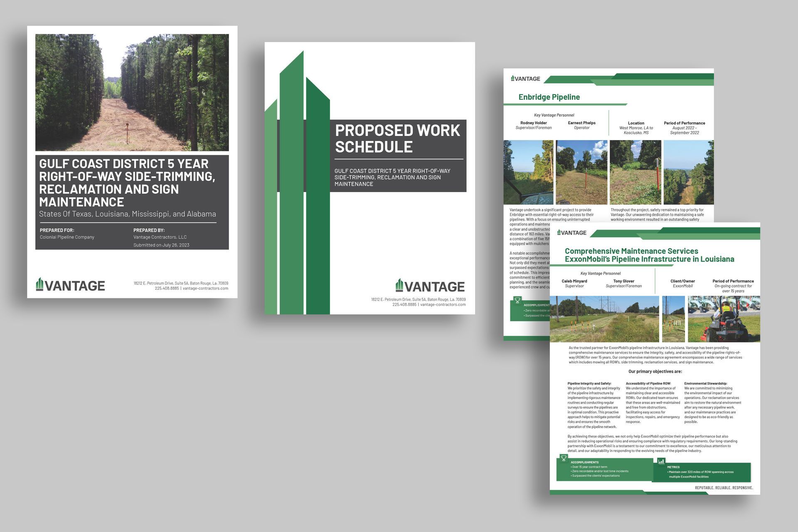Click the Vantage logo on the cover page
Screen dimensions: 798x532
70,284
